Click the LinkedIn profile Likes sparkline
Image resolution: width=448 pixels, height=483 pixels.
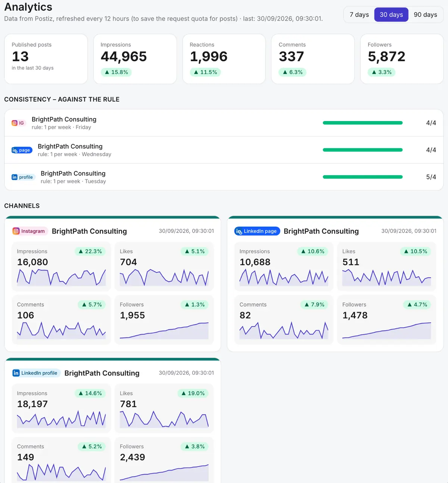pos(164,419)
